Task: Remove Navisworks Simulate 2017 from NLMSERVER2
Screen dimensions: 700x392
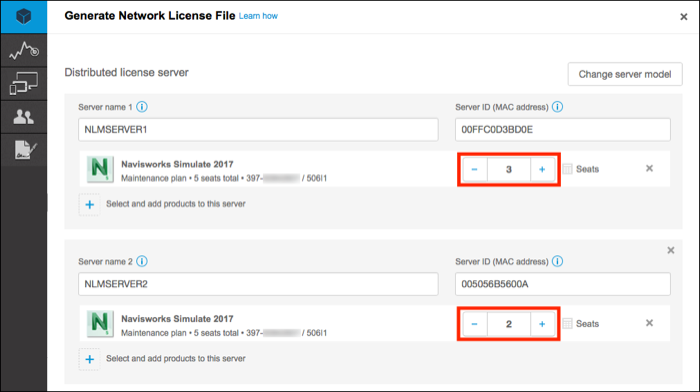Action: pyautogui.click(x=650, y=323)
